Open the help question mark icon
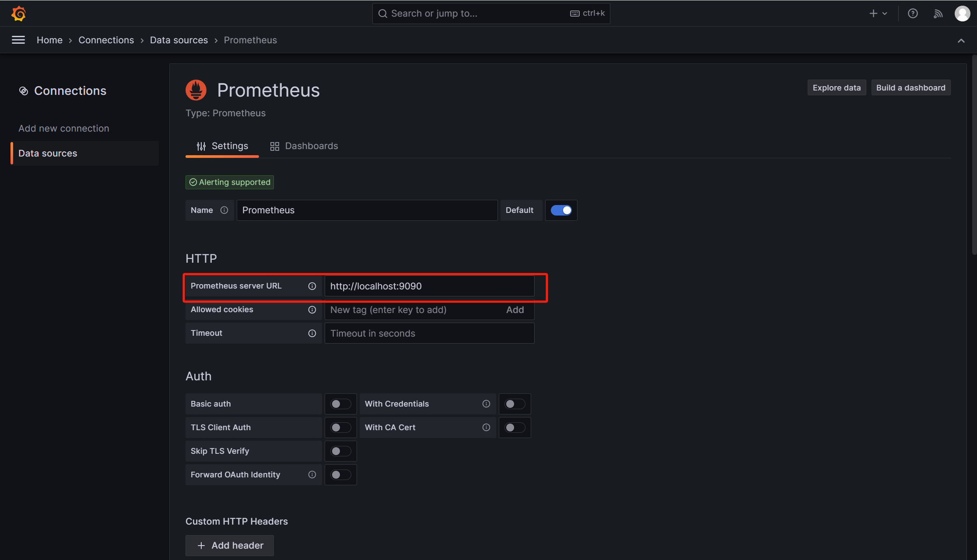The width and height of the screenshot is (977, 560). click(913, 14)
